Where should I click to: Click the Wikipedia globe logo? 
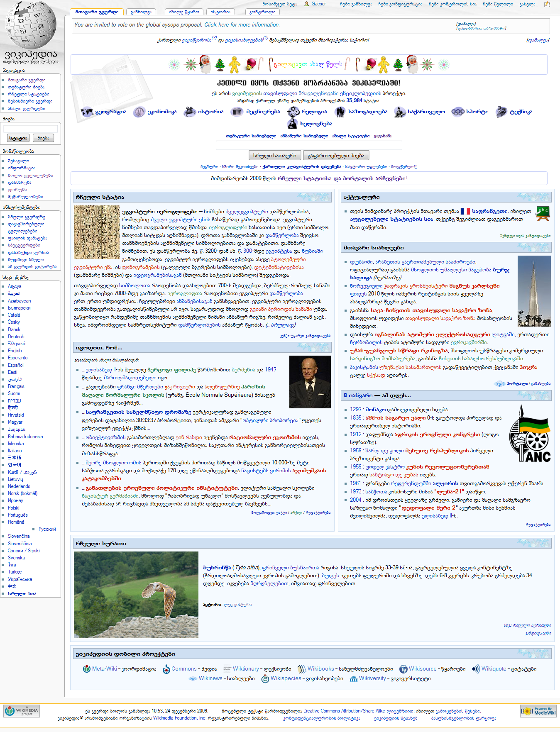(x=31, y=25)
